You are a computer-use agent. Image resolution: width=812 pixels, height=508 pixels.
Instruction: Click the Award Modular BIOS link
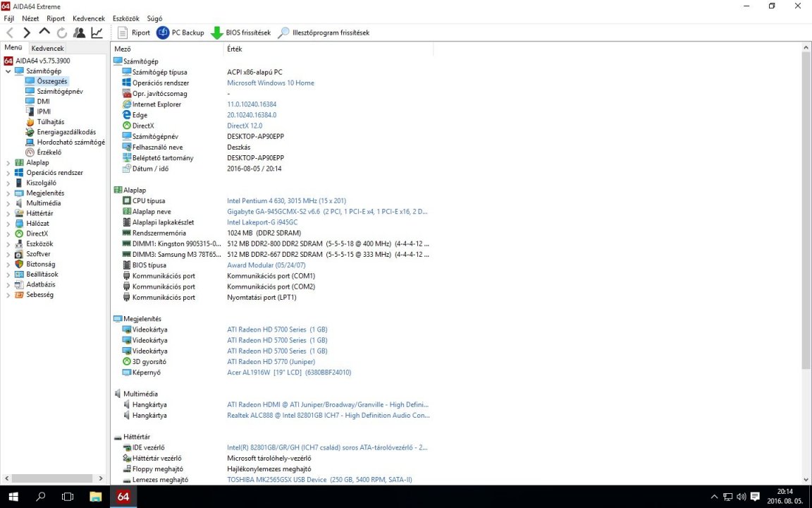point(266,265)
